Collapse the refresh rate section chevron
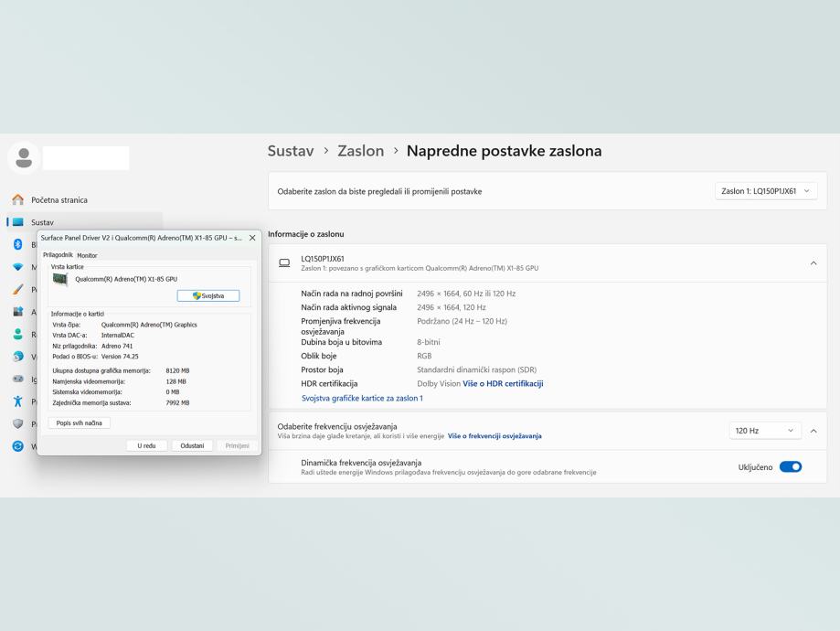Image resolution: width=840 pixels, height=631 pixels. tap(813, 431)
